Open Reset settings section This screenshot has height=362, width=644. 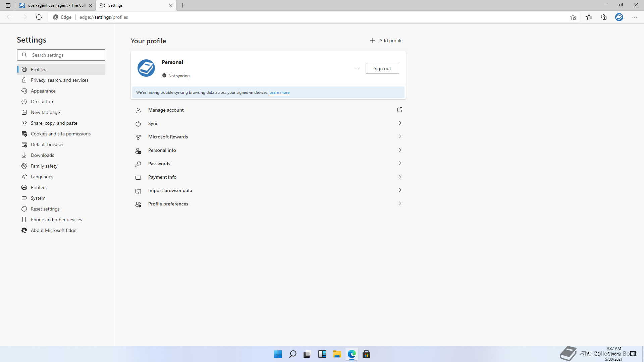point(61,209)
